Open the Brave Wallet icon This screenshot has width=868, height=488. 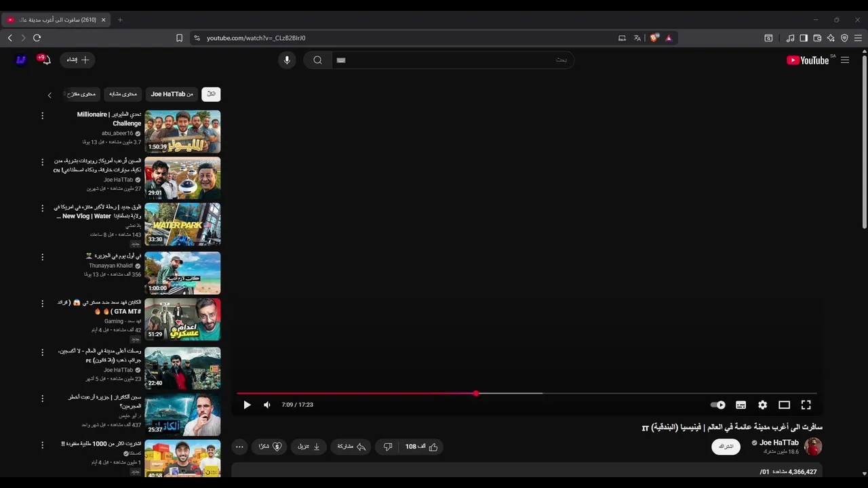pos(817,38)
